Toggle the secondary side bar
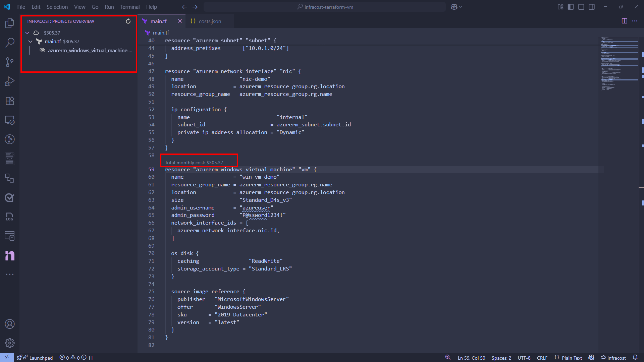 click(x=592, y=7)
